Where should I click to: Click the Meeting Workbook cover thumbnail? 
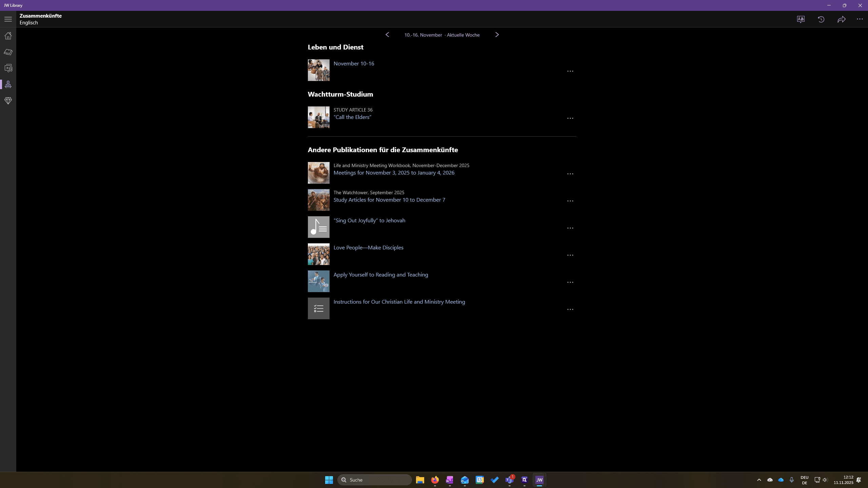tap(319, 173)
